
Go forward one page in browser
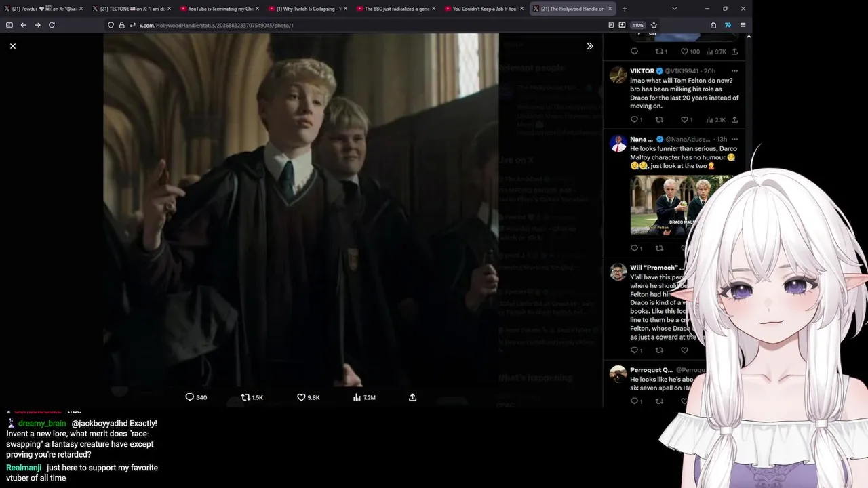pyautogui.click(x=37, y=25)
